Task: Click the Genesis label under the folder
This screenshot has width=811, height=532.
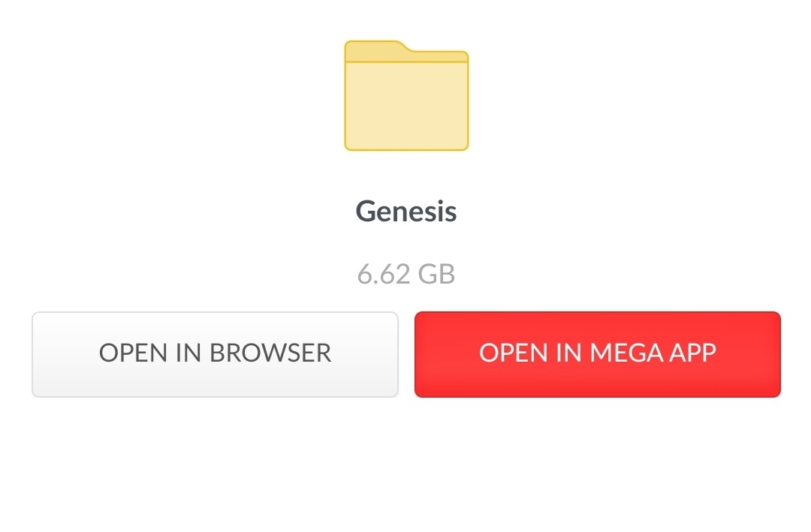Action: pos(406,211)
